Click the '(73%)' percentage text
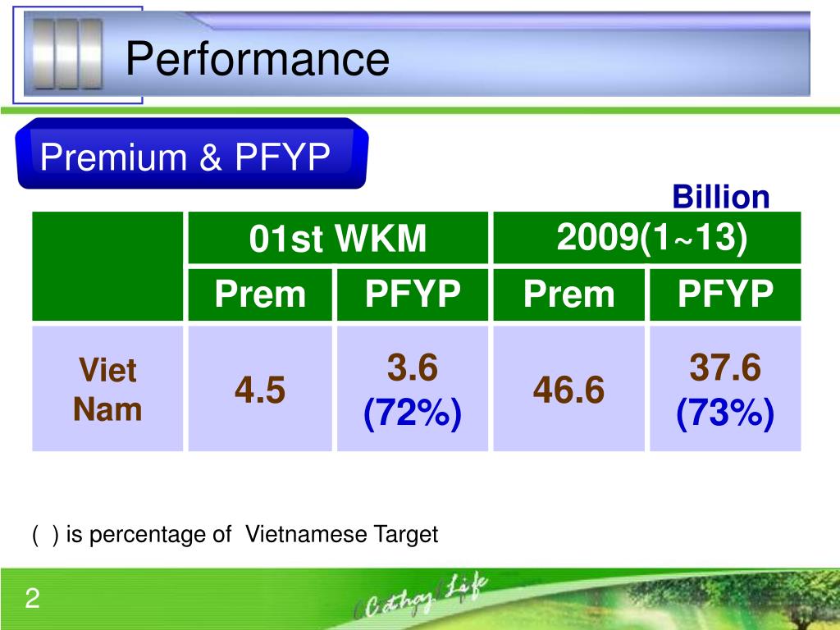Viewport: 840px width, 630px height. [x=725, y=413]
